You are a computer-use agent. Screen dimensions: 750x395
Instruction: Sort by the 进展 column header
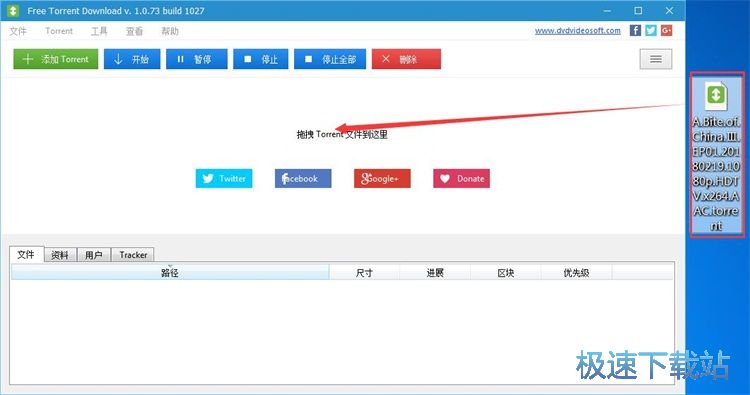[x=435, y=273]
